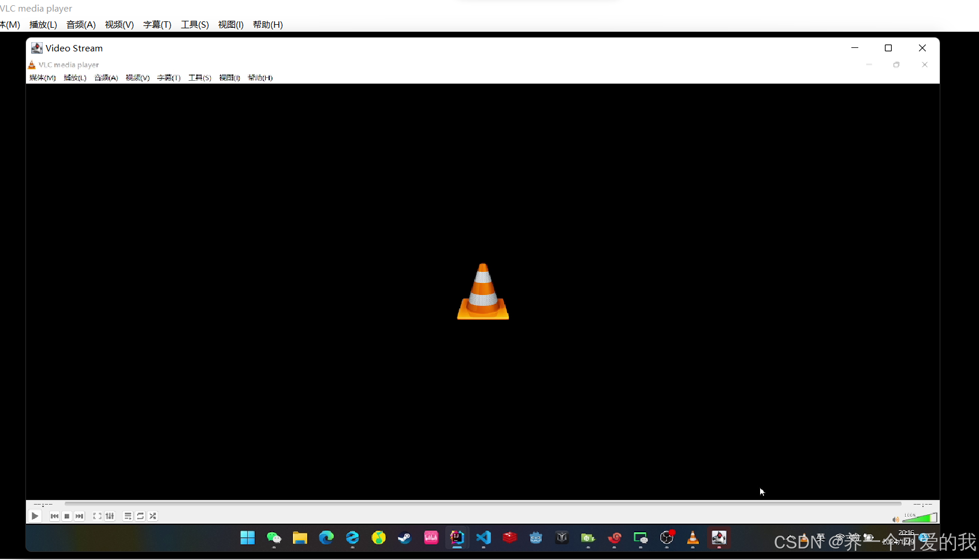The image size is (979, 560).
Task: Click the green volume slider
Action: pos(920,518)
